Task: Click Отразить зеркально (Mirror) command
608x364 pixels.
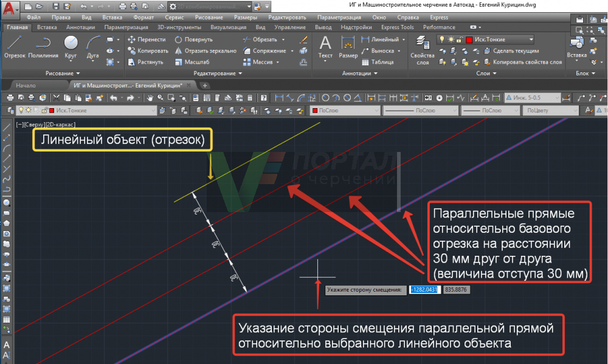Action: pyautogui.click(x=206, y=51)
